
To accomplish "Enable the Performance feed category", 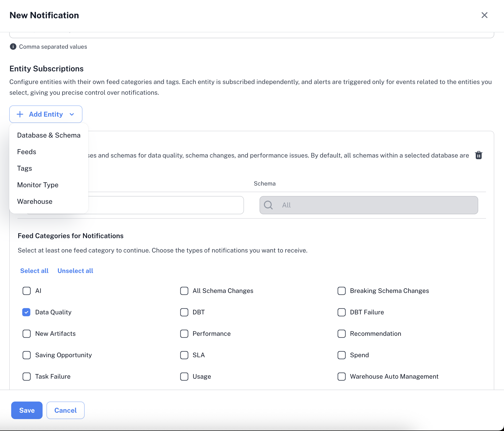I will tap(184, 334).
